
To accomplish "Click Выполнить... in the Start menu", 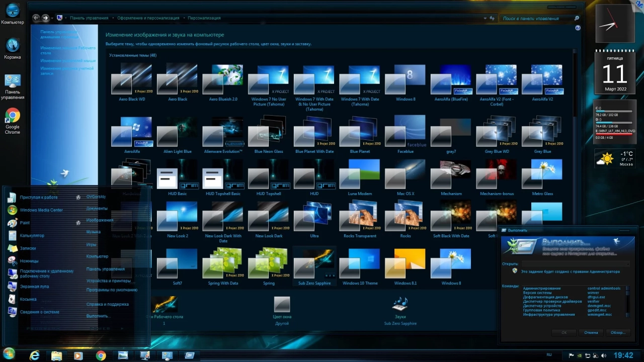I will 98,316.
